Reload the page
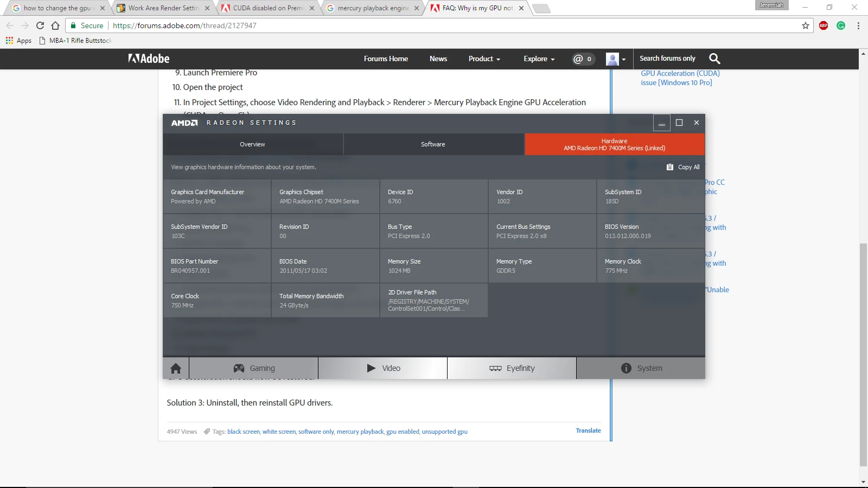The image size is (868, 488). [x=40, y=25]
